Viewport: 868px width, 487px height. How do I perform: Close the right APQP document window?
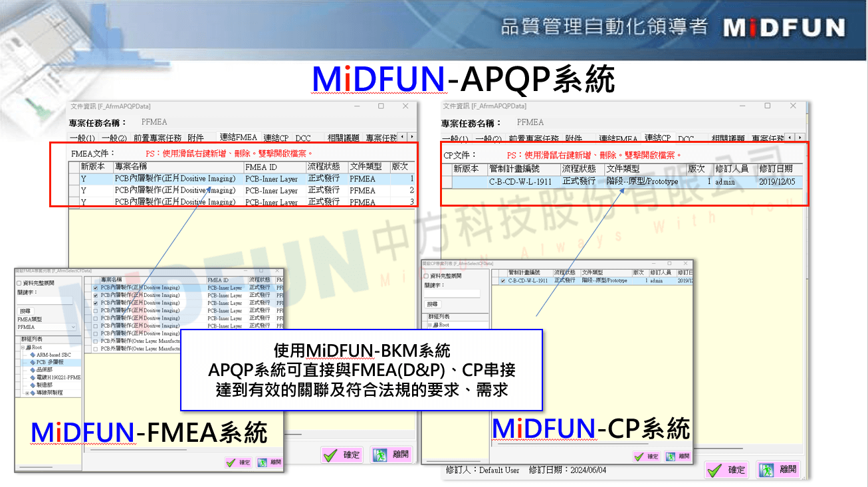coord(793,106)
